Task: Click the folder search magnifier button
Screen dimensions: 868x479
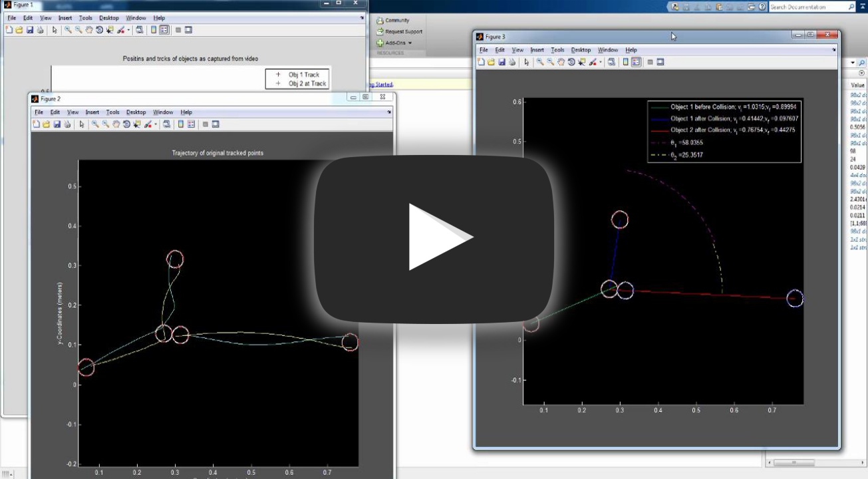Action: pyautogui.click(x=861, y=62)
